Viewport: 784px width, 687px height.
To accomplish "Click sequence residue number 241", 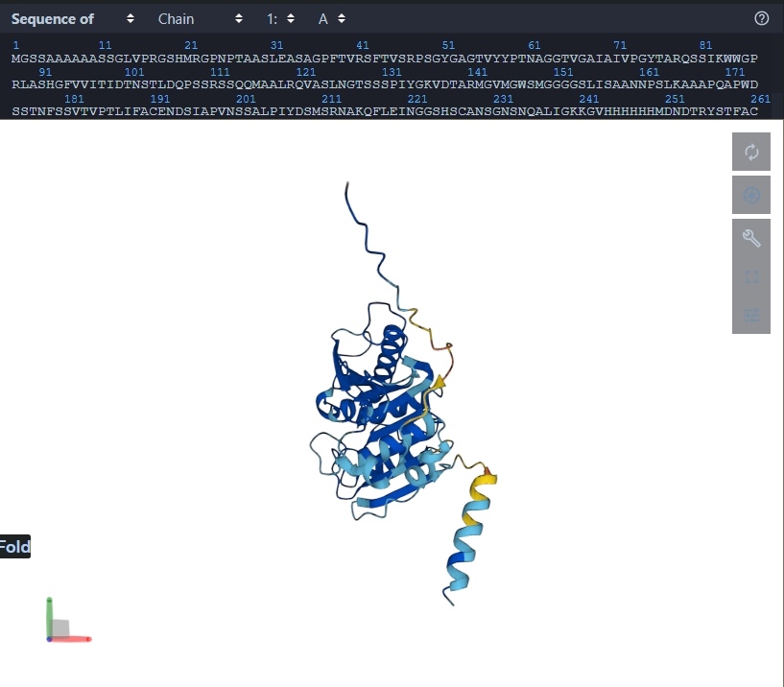I will click(x=589, y=99).
